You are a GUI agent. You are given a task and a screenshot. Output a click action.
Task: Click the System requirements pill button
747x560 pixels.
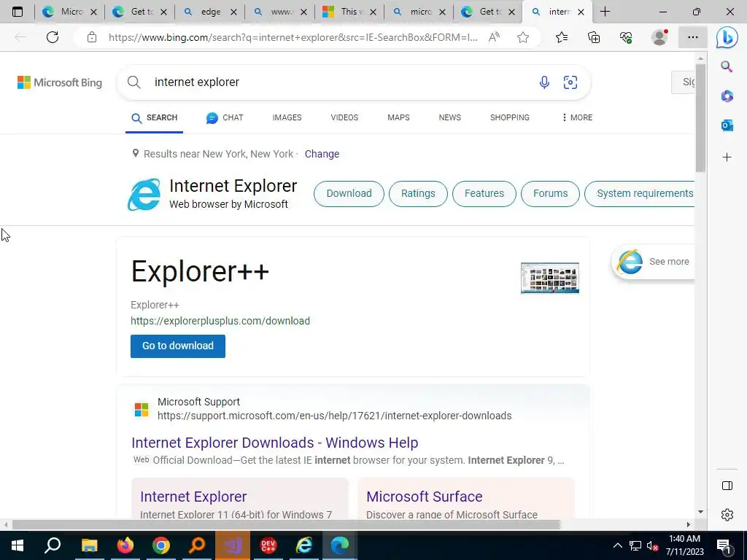pyautogui.click(x=639, y=194)
